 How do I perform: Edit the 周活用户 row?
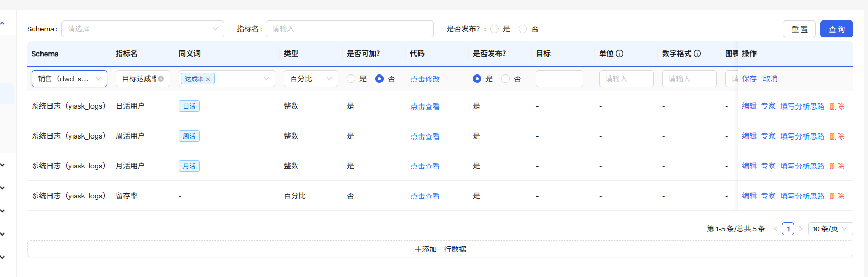pos(749,136)
